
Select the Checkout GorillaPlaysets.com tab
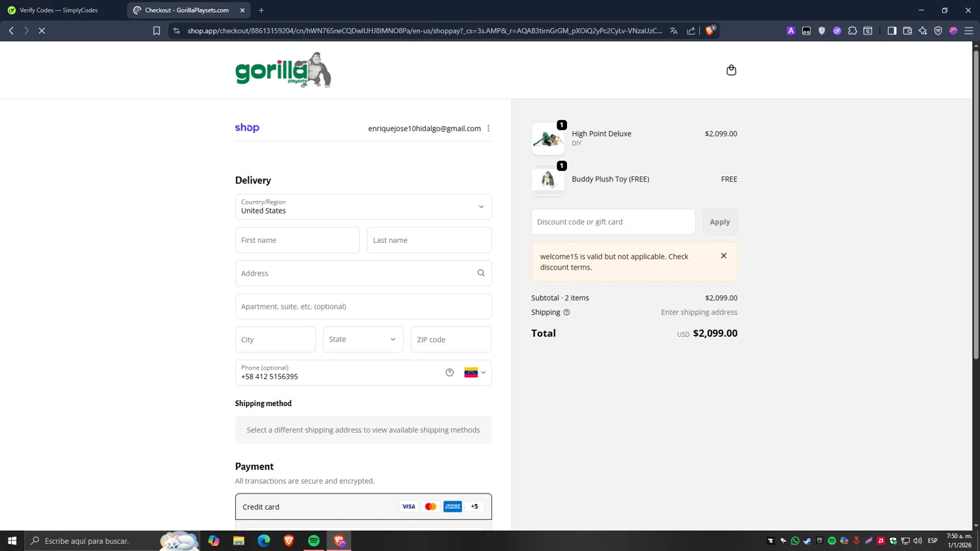tap(188, 10)
